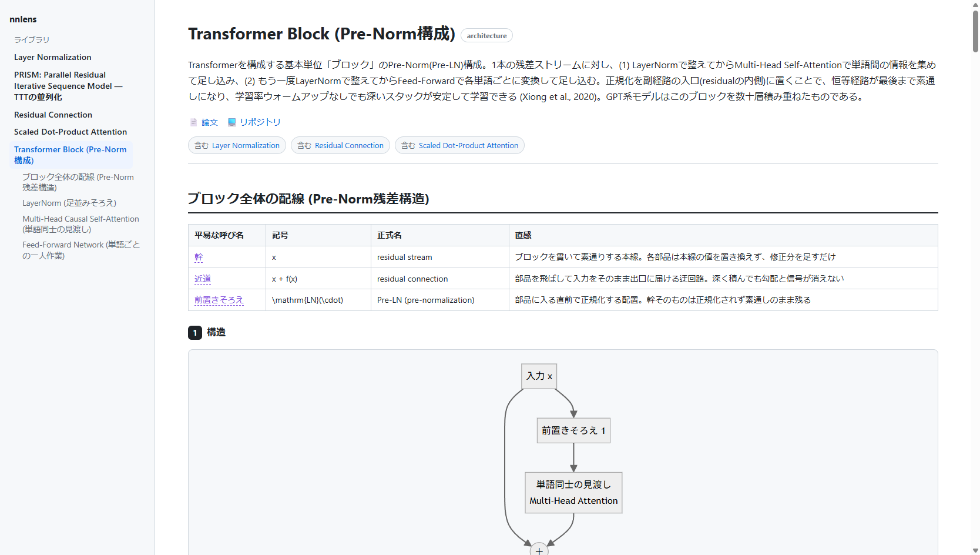Click the vertical scrollbar thumb
Viewport: 980px width, 555px height.
[x=975, y=31]
